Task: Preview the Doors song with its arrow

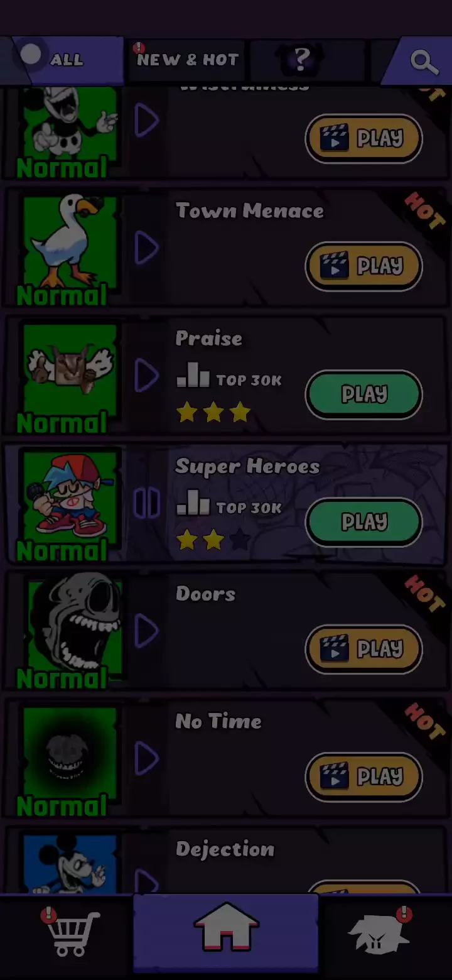Action: tap(146, 631)
